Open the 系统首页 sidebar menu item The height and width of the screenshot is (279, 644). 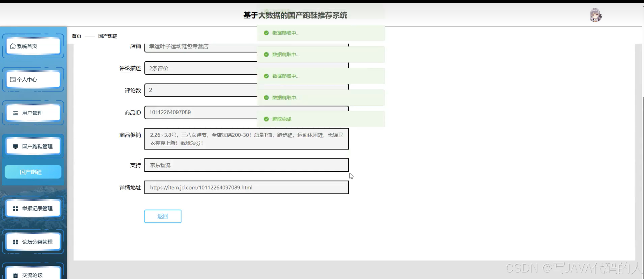tap(33, 46)
